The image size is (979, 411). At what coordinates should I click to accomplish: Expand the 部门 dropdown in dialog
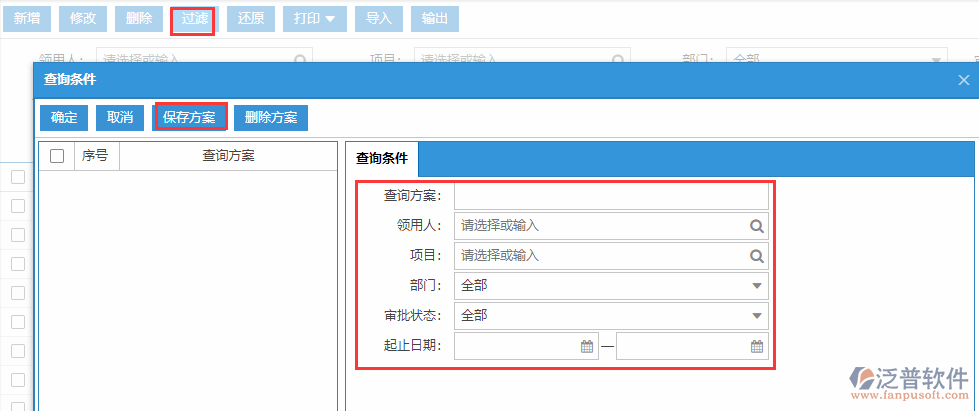click(x=757, y=285)
